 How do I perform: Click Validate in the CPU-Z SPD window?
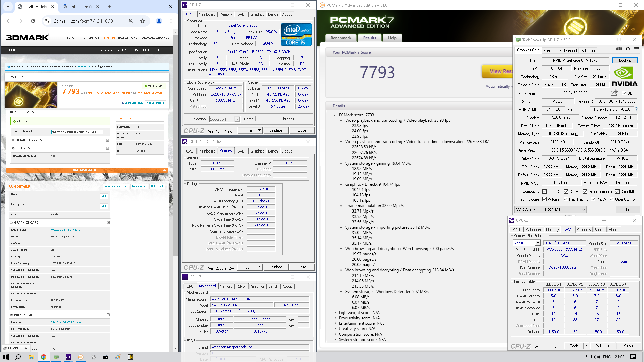pos(602,346)
